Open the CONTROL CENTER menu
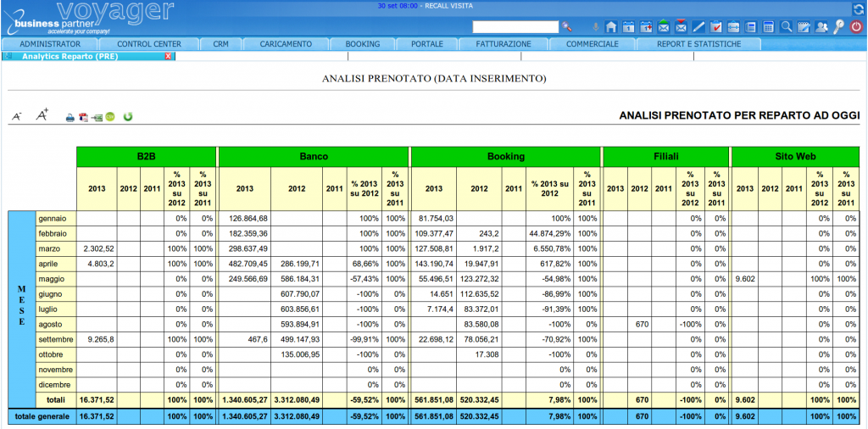868x429 pixels. pyautogui.click(x=149, y=44)
